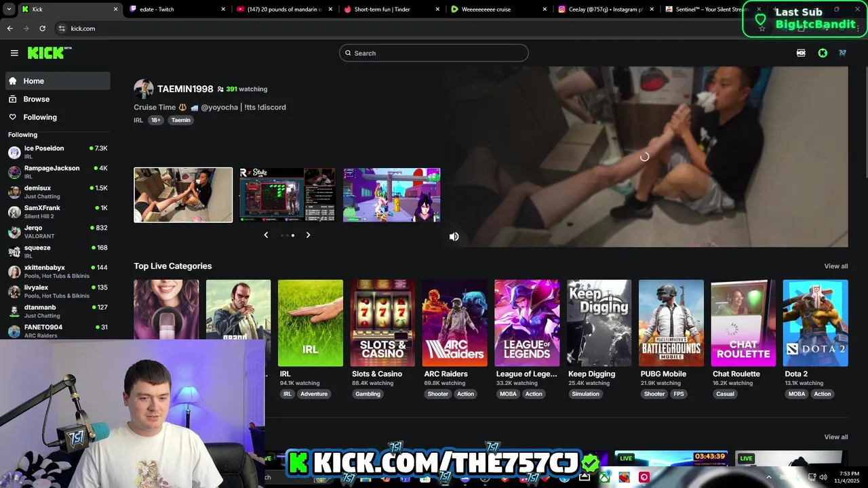Open the Kick hamburger sidebar menu
This screenshot has width=868, height=488.
[x=14, y=53]
